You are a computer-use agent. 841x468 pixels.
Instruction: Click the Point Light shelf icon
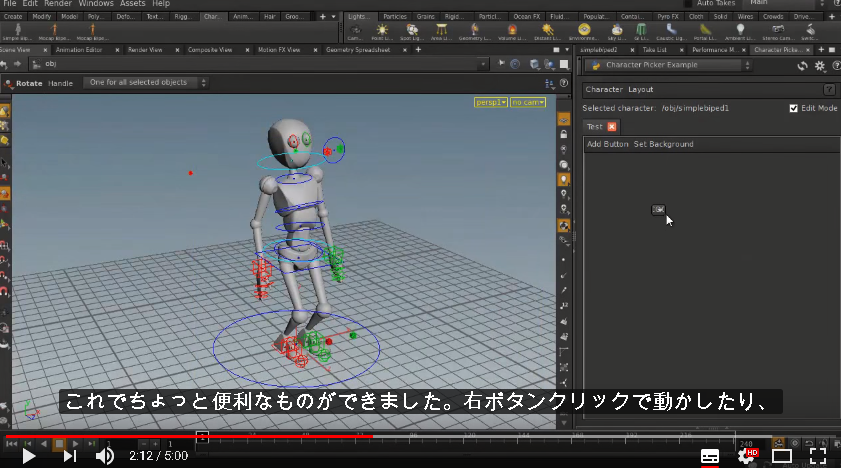click(x=382, y=32)
